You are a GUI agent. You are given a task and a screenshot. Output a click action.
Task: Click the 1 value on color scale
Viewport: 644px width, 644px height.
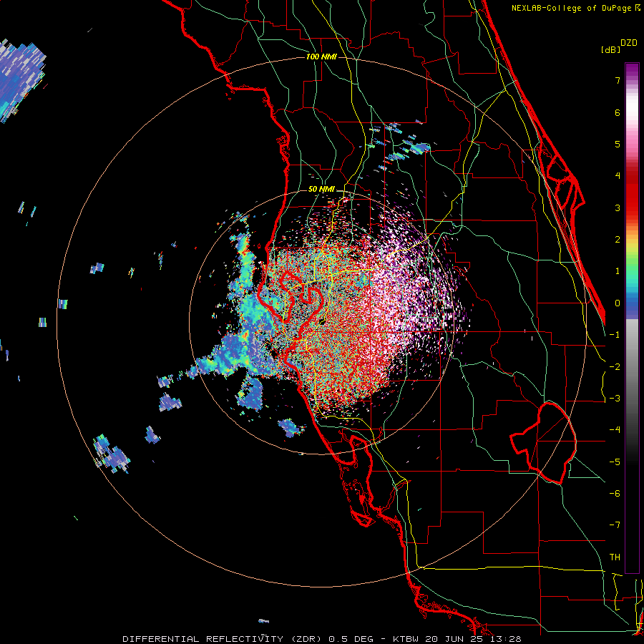click(x=618, y=271)
